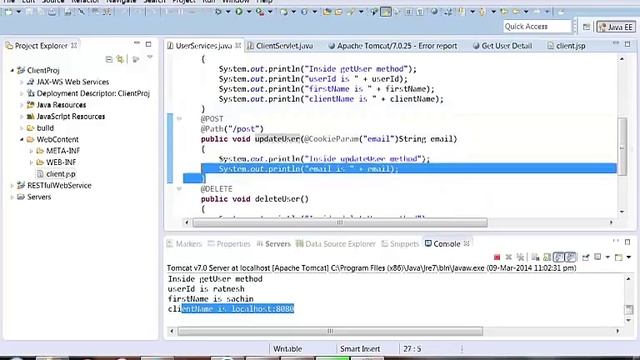Image resolution: width=640 pixels, height=360 pixels.
Task: Expand the Servers project node
Action: (12, 197)
